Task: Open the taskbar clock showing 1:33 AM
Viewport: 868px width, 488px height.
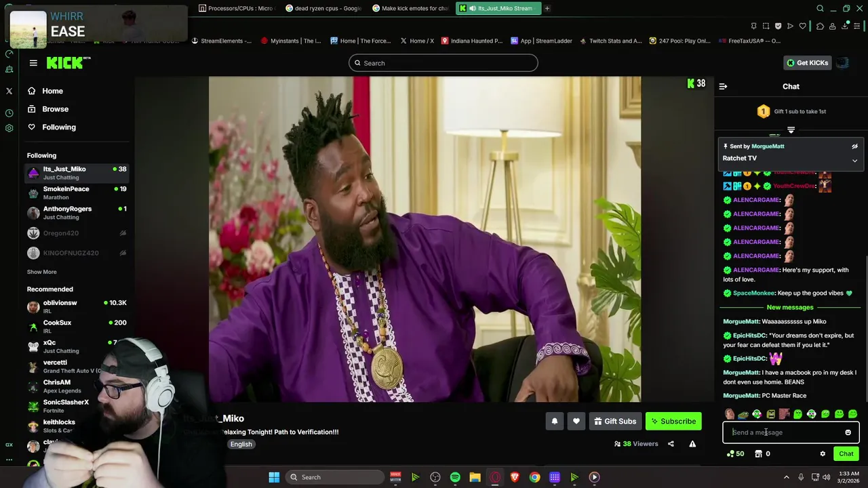Action: pos(849,477)
